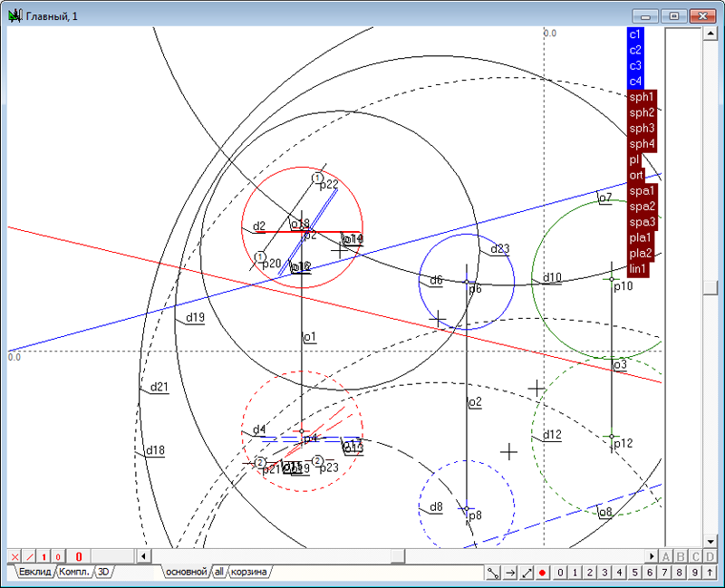Click the vertical scrollbar down arrow
Viewport: 725px width, 588px height.
[x=710, y=541]
